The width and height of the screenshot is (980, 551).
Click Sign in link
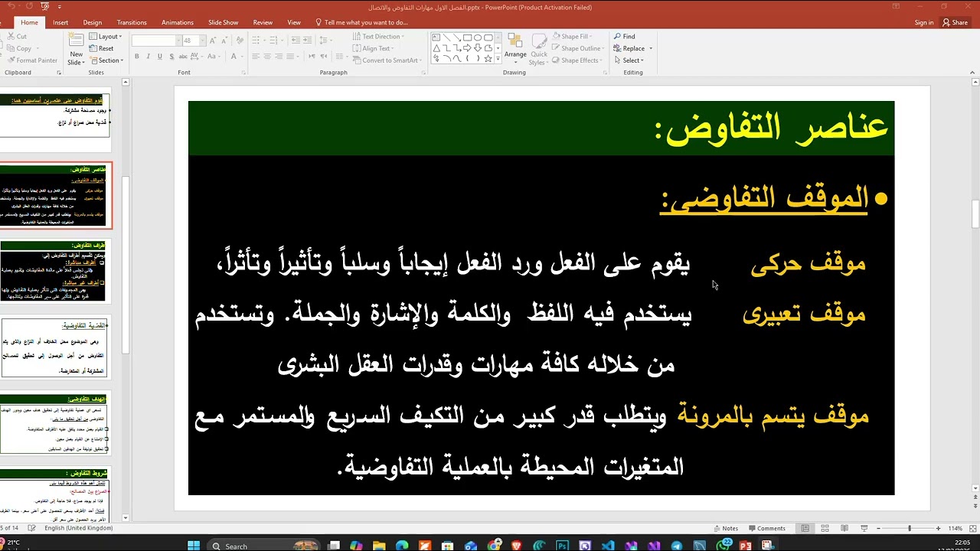(x=924, y=22)
